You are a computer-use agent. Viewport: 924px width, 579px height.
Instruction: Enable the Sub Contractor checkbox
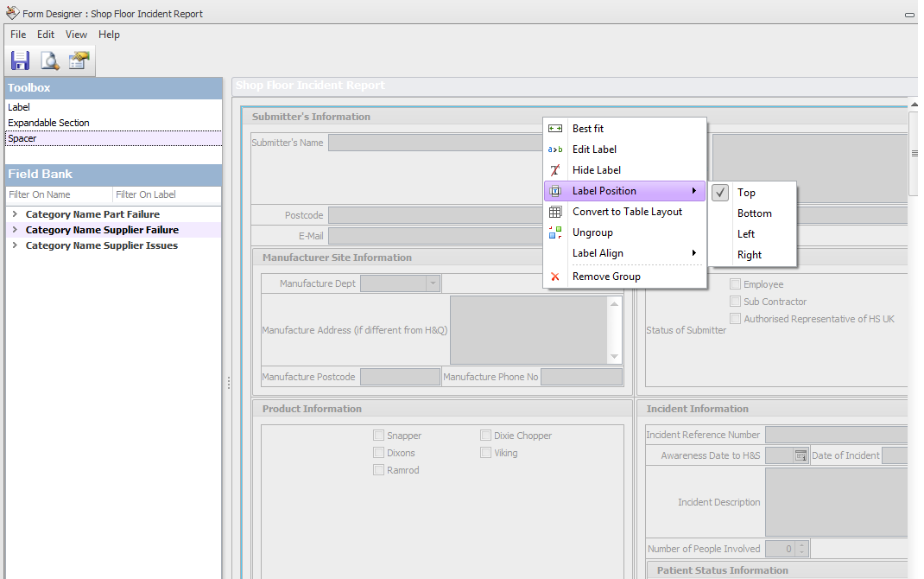[735, 301]
